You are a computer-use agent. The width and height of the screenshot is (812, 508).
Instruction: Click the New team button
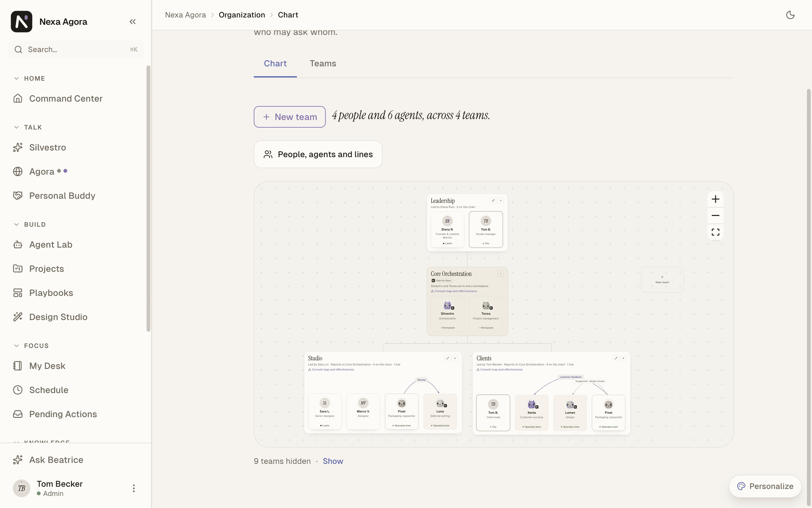coord(290,117)
